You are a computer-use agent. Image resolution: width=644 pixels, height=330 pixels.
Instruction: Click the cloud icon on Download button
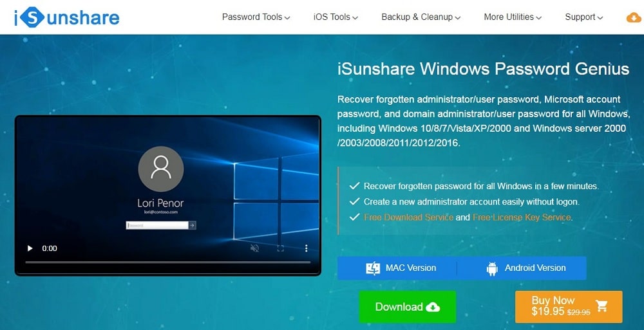pos(433,307)
